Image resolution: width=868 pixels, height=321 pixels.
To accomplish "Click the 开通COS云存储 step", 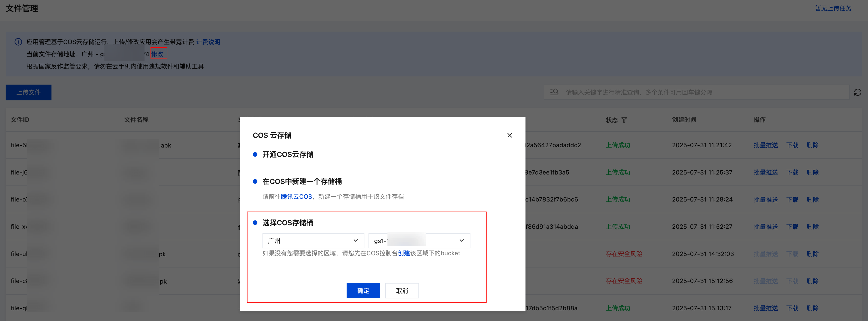I will tap(288, 154).
